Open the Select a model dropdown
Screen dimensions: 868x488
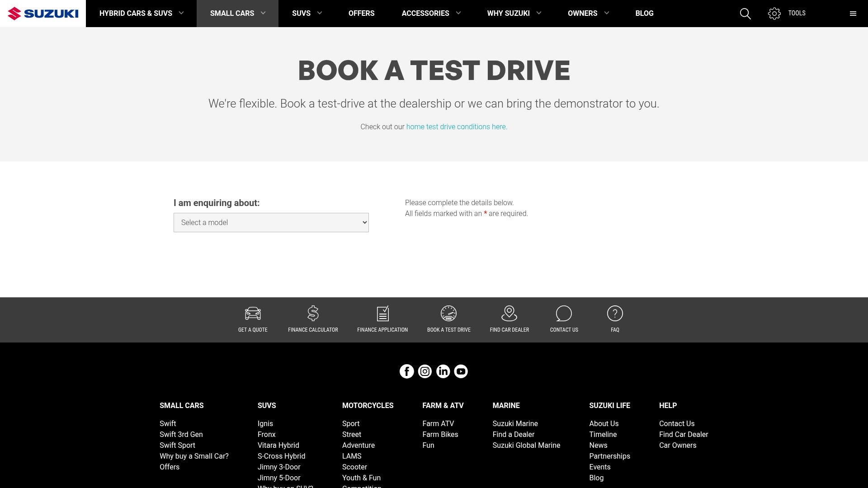[x=271, y=222]
